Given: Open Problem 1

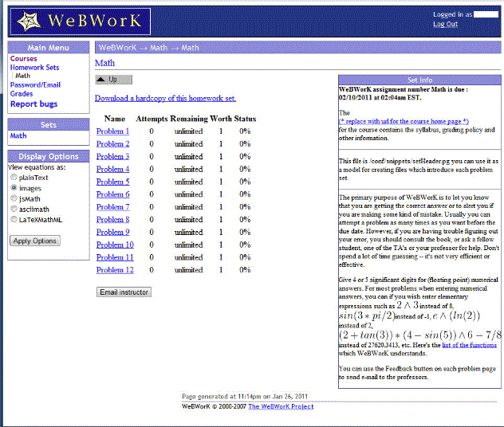Looking at the screenshot, I should tap(112, 131).
